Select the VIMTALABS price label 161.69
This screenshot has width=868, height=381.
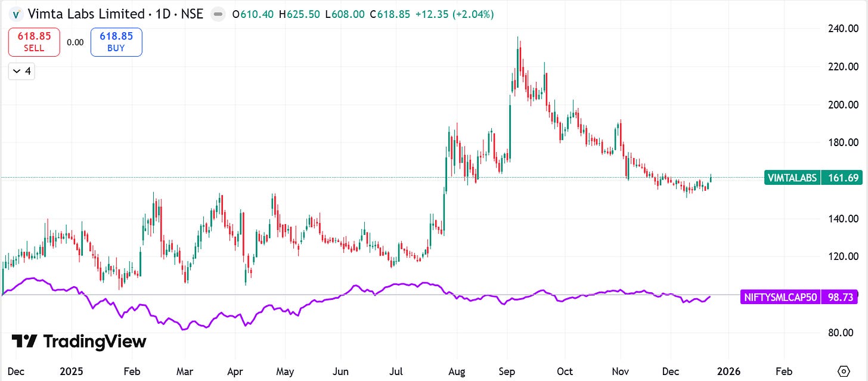click(x=813, y=177)
